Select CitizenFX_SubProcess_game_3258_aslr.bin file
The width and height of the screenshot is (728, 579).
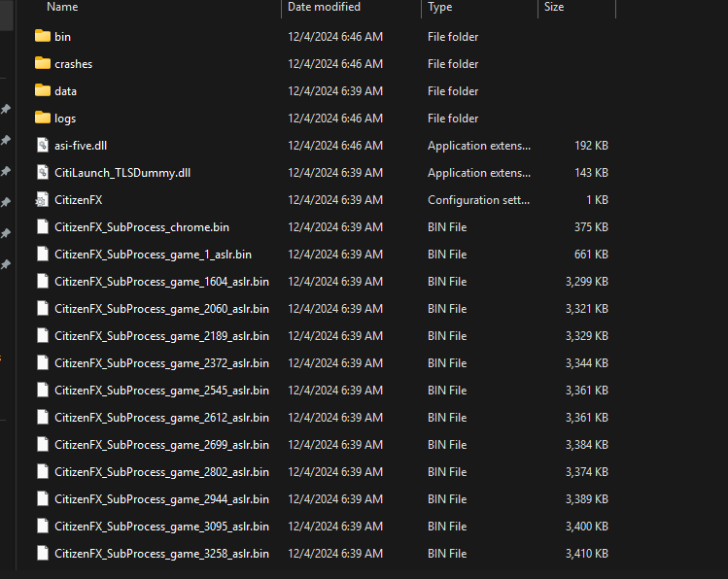(x=161, y=554)
